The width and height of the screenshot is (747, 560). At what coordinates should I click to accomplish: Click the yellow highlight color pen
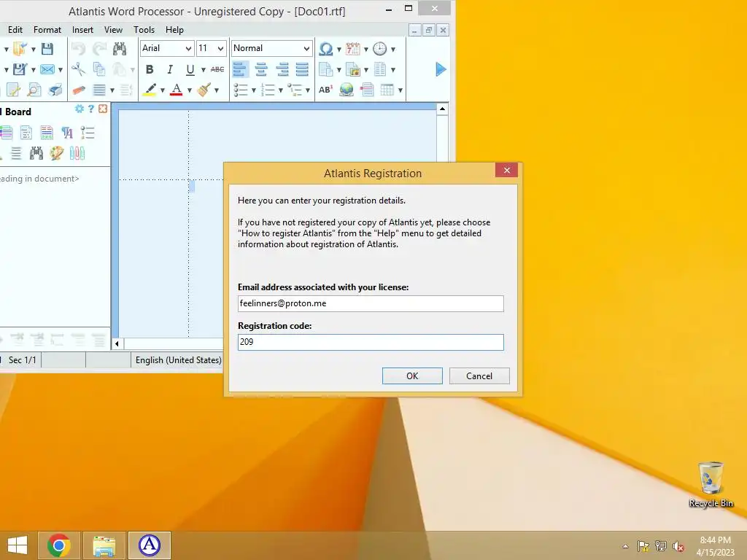tap(150, 90)
